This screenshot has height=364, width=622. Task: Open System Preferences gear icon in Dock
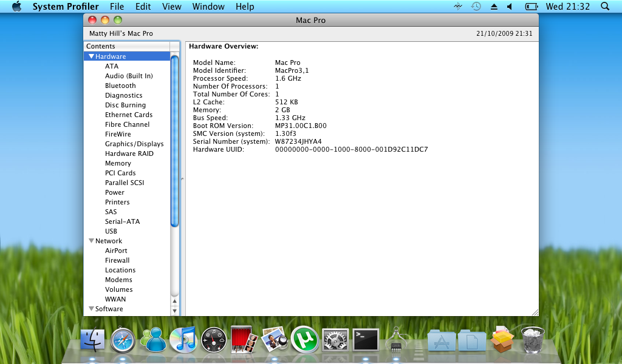[335, 340]
